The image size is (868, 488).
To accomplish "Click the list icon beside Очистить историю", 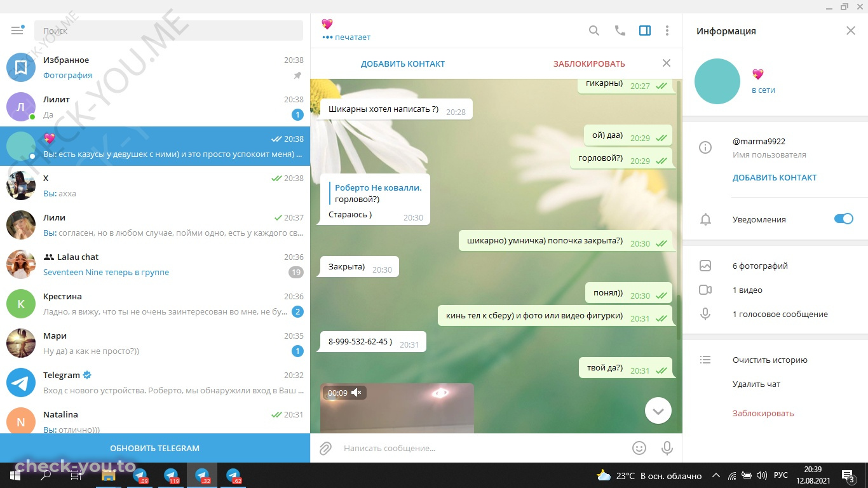I will click(x=705, y=360).
